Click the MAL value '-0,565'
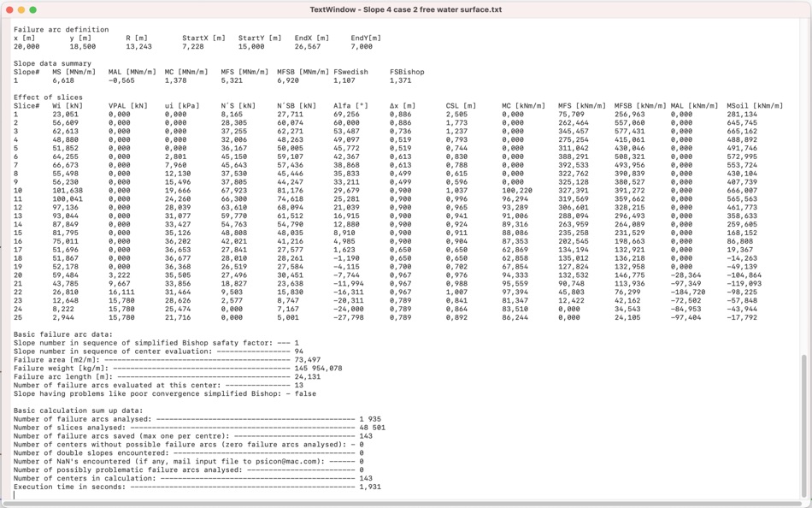 (121, 80)
